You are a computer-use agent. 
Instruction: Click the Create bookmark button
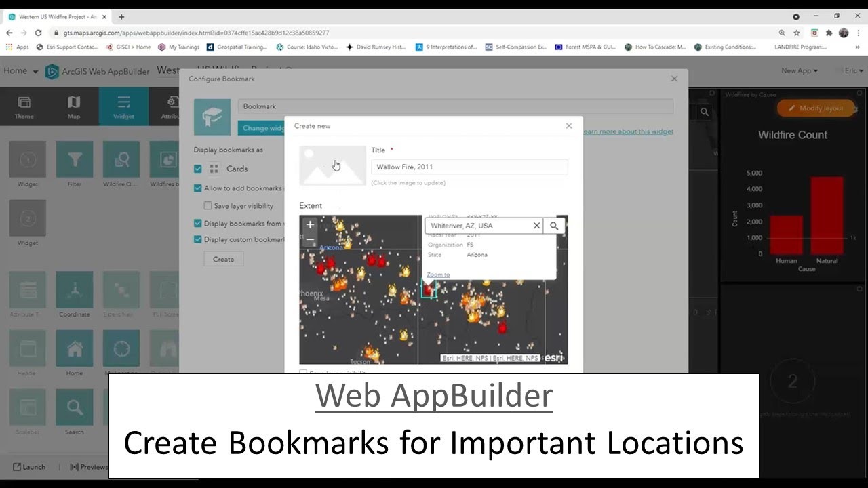point(223,259)
